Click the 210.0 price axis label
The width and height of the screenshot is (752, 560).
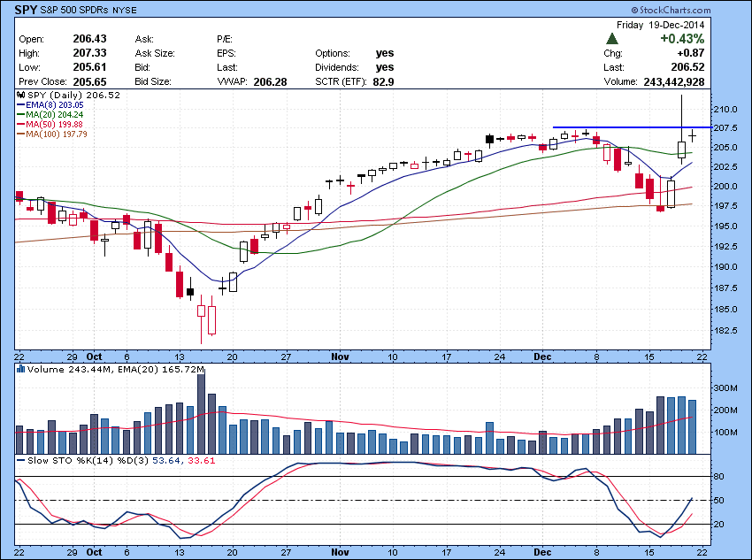point(725,110)
